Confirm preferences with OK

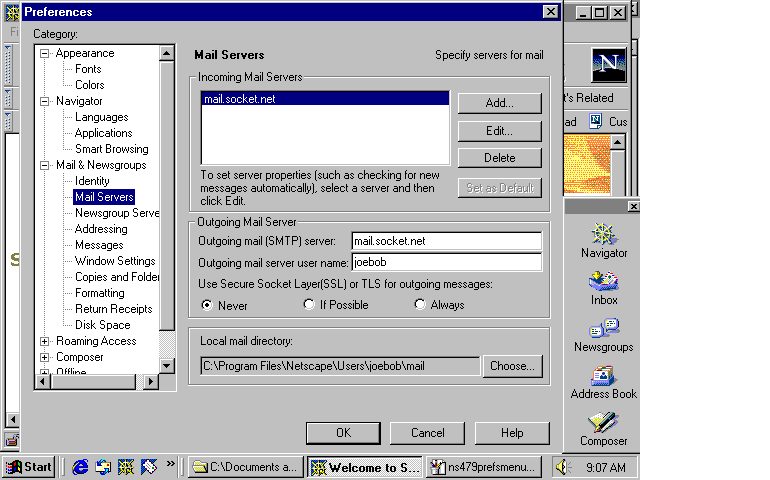[x=343, y=433]
